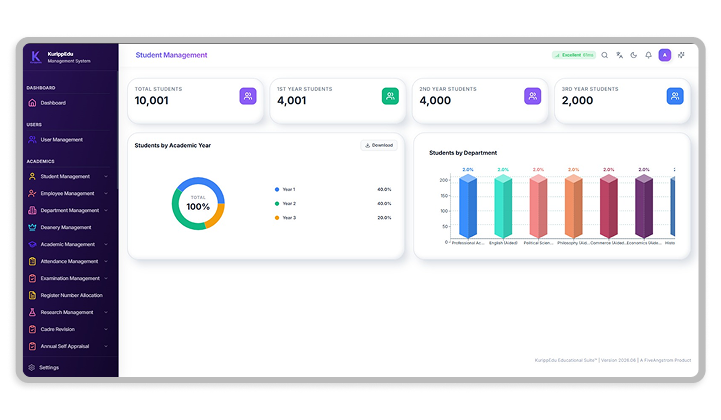Click the Excellent connection status badge
The image size is (721, 420).
[x=574, y=55]
